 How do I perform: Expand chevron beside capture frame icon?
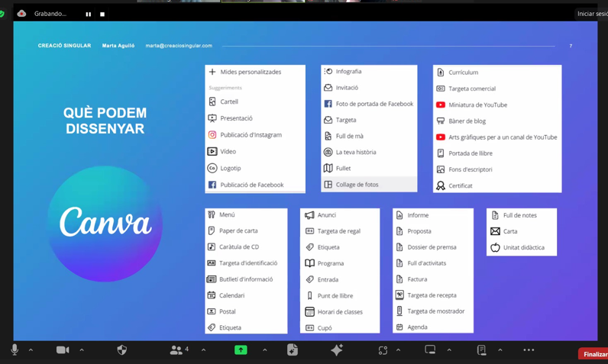pyautogui.click(x=398, y=350)
